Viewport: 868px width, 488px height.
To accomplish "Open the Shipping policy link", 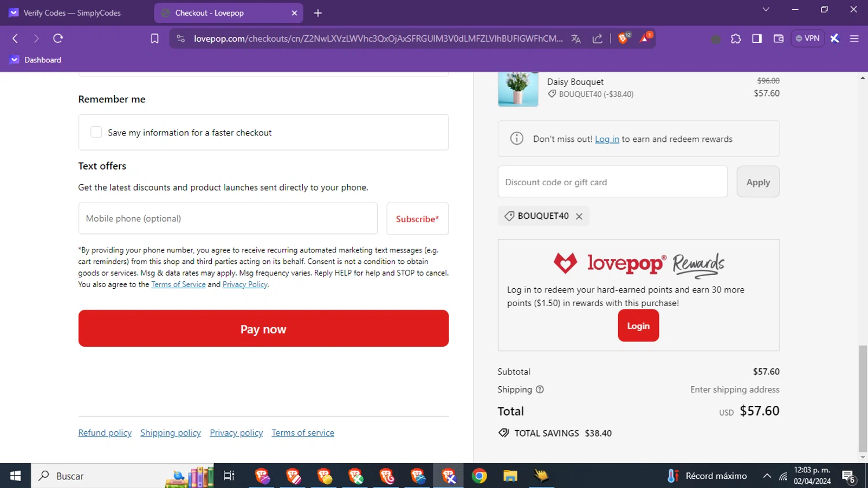I will click(170, 432).
